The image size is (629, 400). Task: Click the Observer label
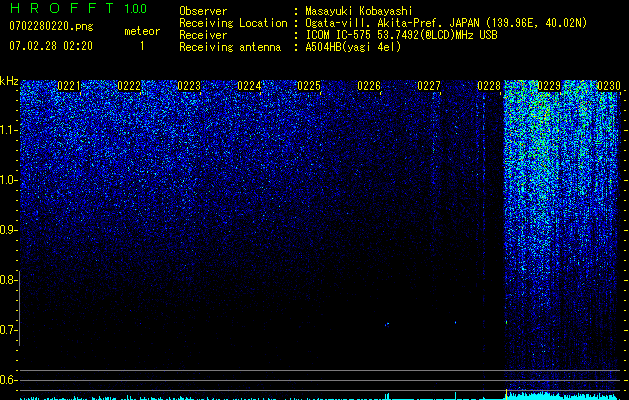click(203, 11)
